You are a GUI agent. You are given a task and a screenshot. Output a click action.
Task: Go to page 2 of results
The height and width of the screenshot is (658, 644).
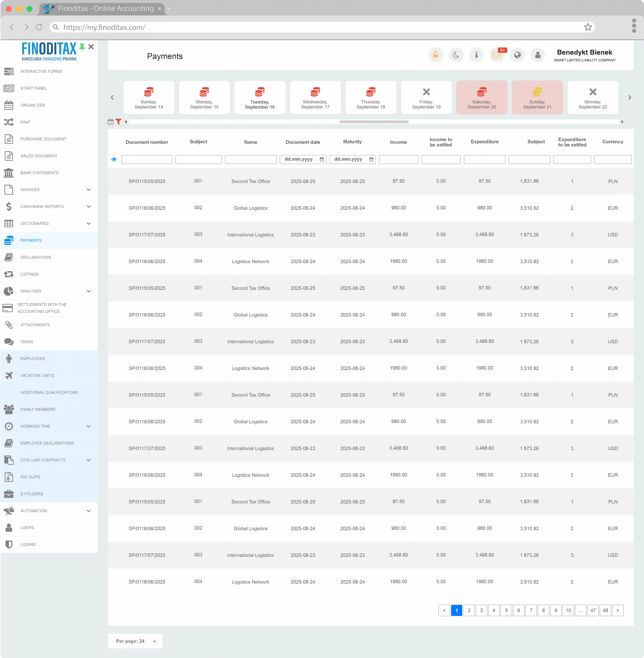point(469,610)
